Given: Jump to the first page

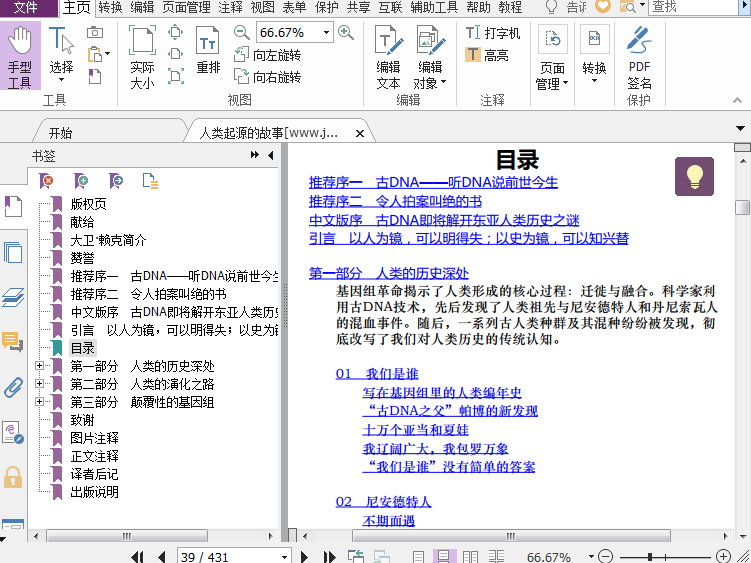Looking at the screenshot, I should click(x=137, y=557).
